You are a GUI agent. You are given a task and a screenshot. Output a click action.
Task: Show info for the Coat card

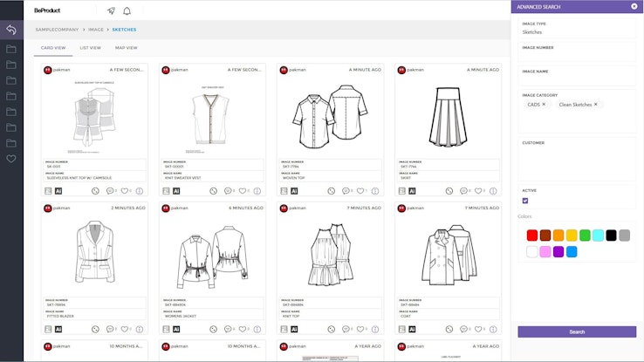tap(493, 329)
